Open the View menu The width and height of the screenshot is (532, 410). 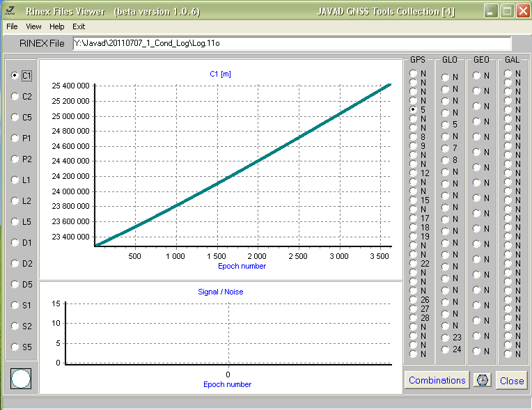(33, 26)
